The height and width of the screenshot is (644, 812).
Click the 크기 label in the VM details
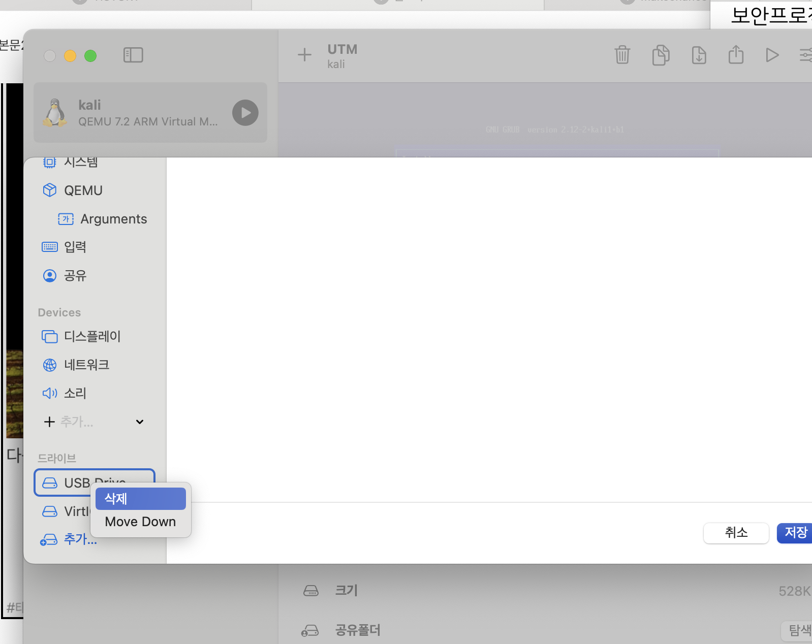pos(347,590)
